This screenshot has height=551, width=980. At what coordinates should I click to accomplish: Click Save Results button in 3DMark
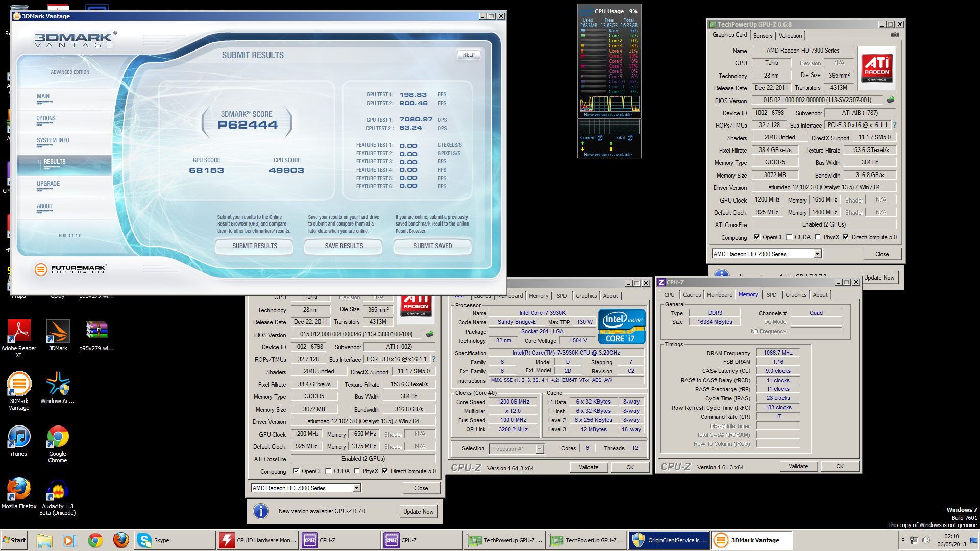344,246
